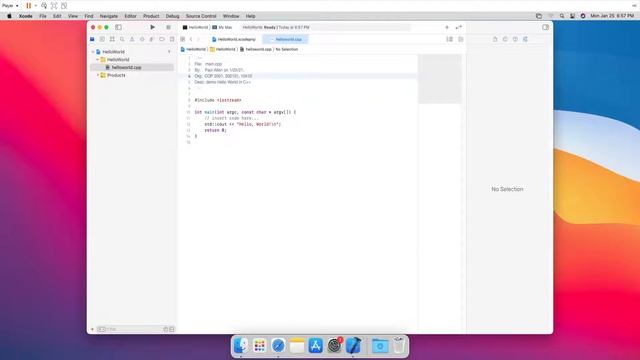Open System Preferences from the Dock
640x360 pixels.
[x=334, y=346]
